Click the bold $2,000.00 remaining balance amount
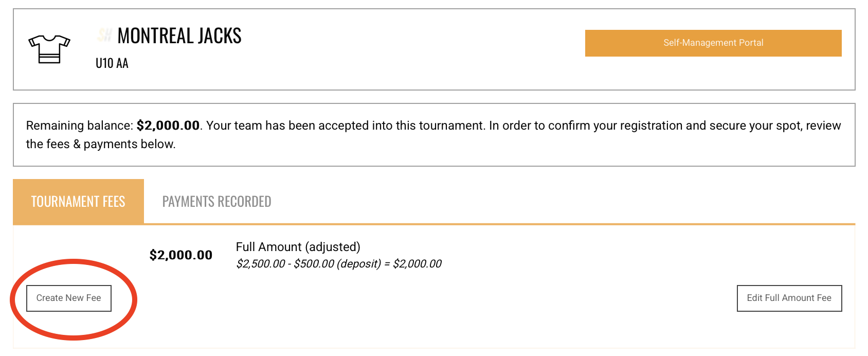This screenshot has height=356, width=868. point(168,126)
